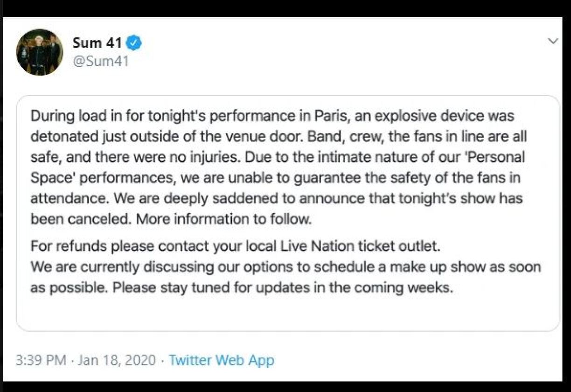Visit the @Sum41 handle link

tap(100, 61)
